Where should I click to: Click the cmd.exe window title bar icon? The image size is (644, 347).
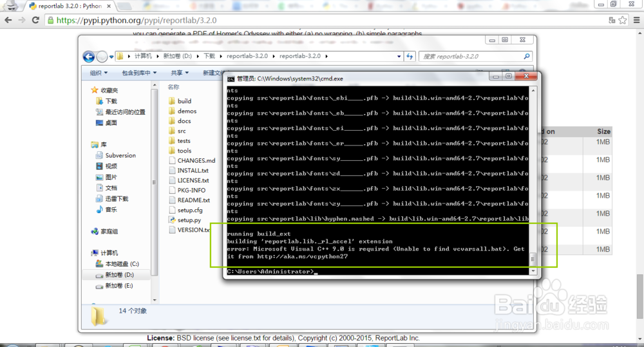click(231, 79)
